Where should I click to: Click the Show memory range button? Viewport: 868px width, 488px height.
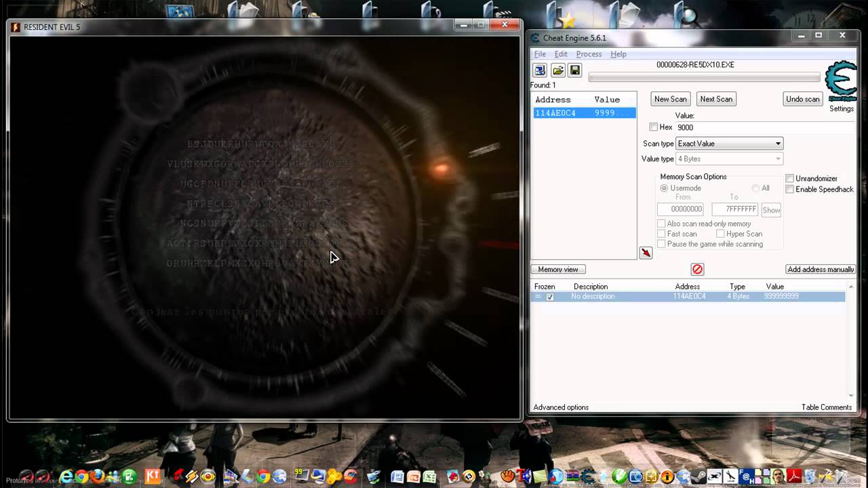(x=771, y=210)
